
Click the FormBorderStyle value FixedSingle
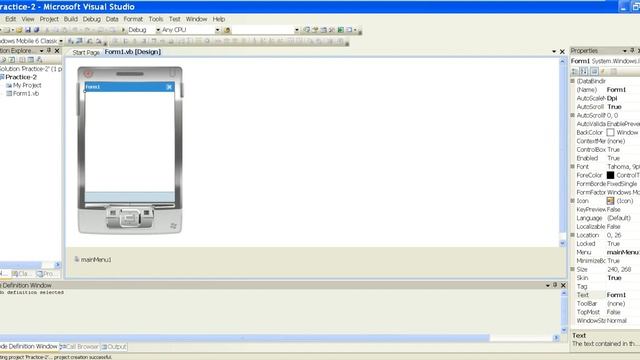[x=622, y=184]
